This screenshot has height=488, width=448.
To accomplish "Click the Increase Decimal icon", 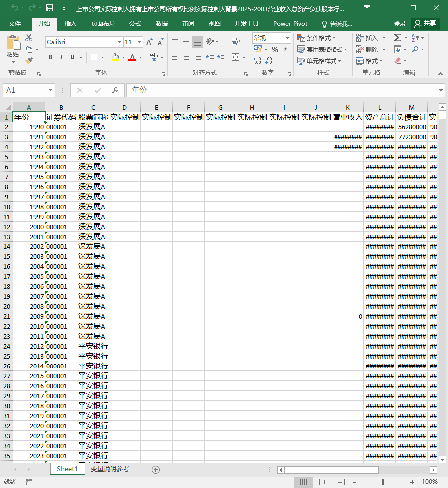I will tap(258, 60).
